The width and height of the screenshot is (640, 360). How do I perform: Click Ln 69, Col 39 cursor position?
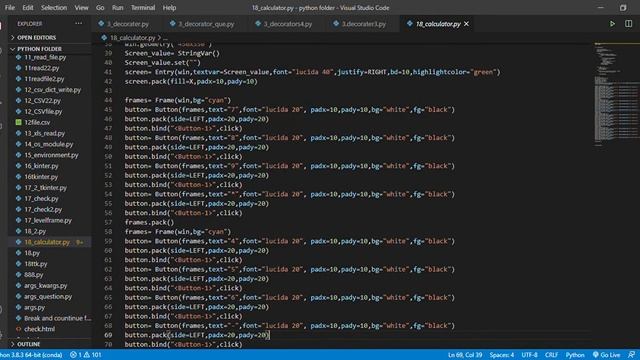pos(464,355)
